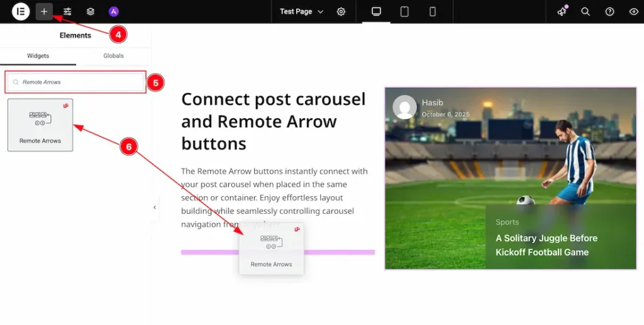Open What's New megaphone icon
644x325 pixels.
point(562,11)
